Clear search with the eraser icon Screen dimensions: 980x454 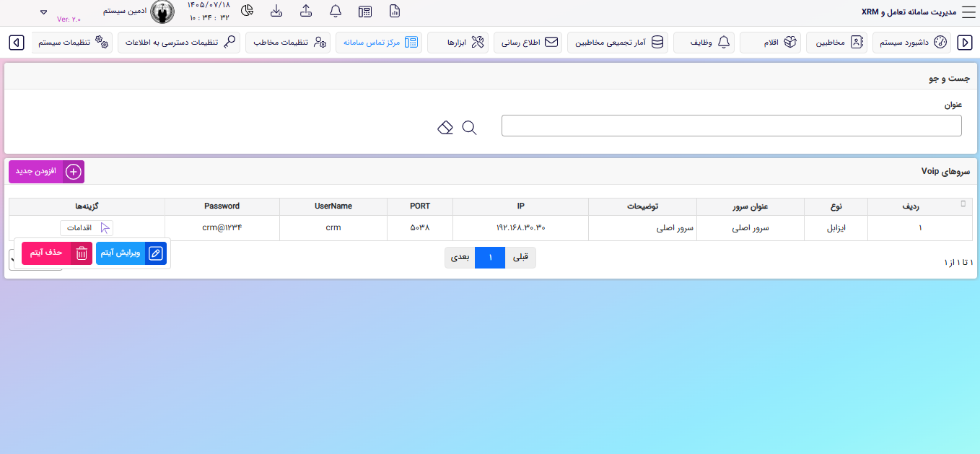(445, 128)
